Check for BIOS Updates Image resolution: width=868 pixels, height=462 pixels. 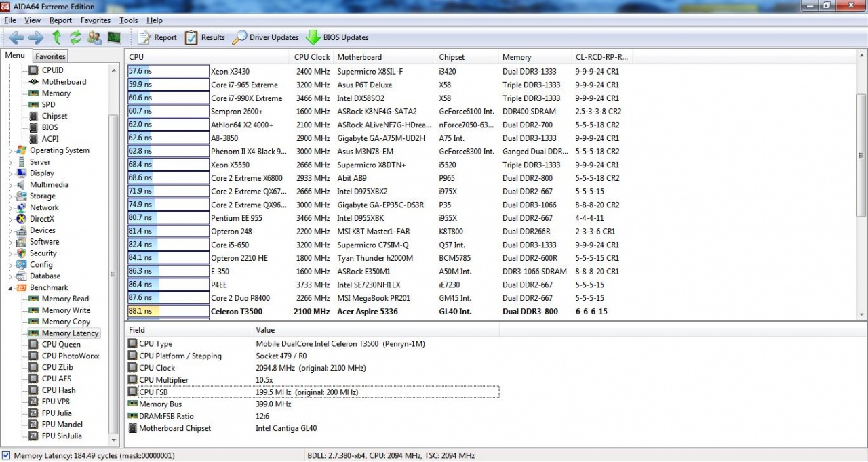(x=337, y=37)
